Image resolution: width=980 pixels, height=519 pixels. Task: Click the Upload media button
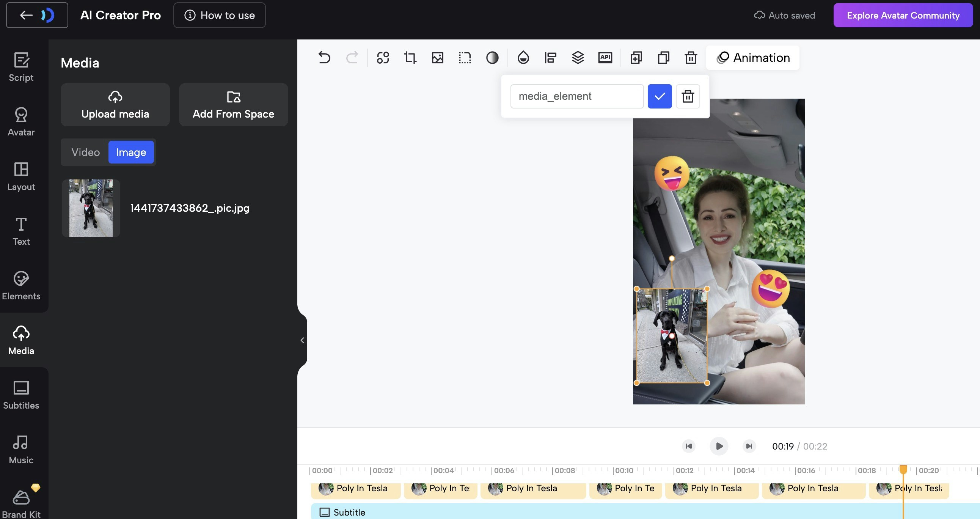[x=115, y=105]
